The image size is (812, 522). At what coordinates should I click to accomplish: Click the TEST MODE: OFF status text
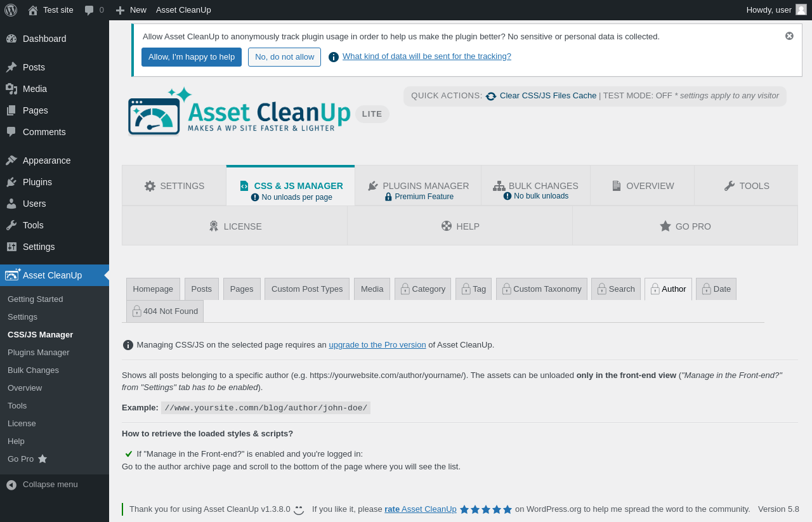tap(638, 96)
